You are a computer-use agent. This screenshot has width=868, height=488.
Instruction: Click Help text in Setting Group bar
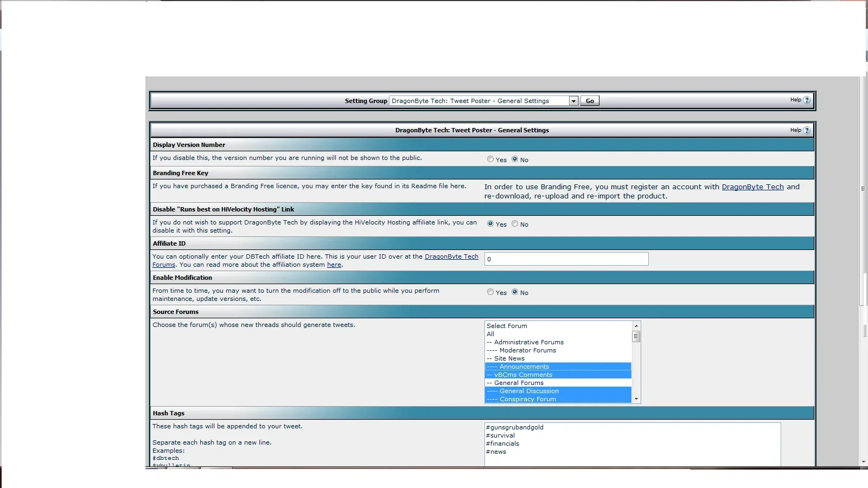pos(795,100)
